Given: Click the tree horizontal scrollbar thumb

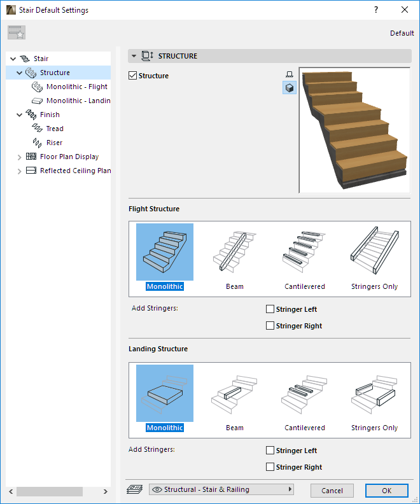Looking at the screenshot, I should tap(50, 491).
